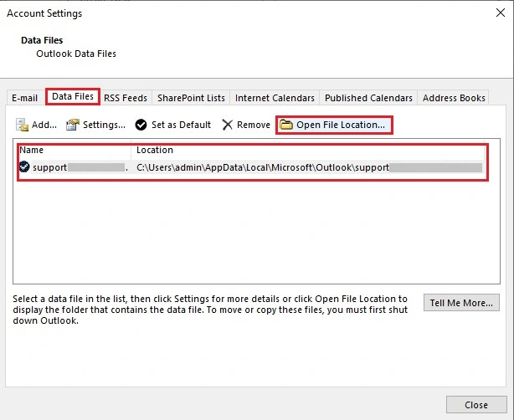Screen dimensions: 514x420
Task: Click the Set as Default checkmark icon
Action: [x=141, y=125]
